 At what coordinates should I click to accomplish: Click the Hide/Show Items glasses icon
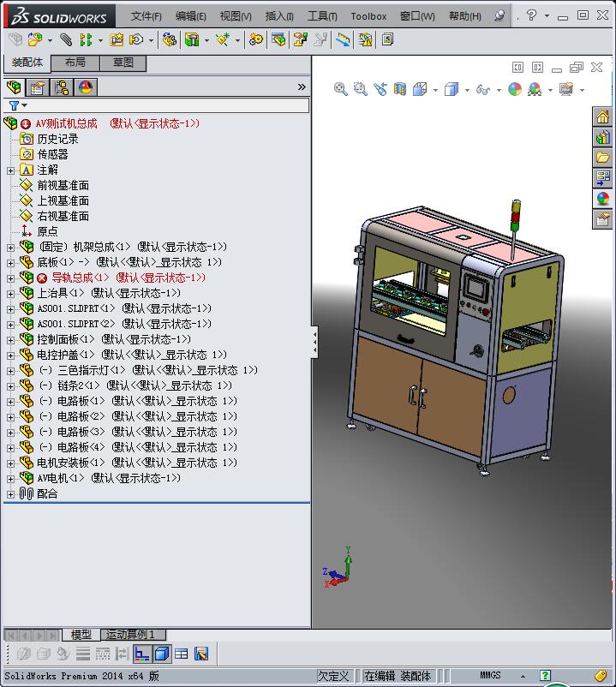pos(483,89)
